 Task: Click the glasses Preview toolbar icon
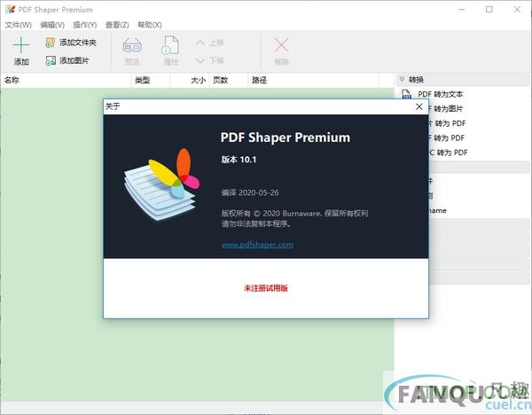point(132,45)
